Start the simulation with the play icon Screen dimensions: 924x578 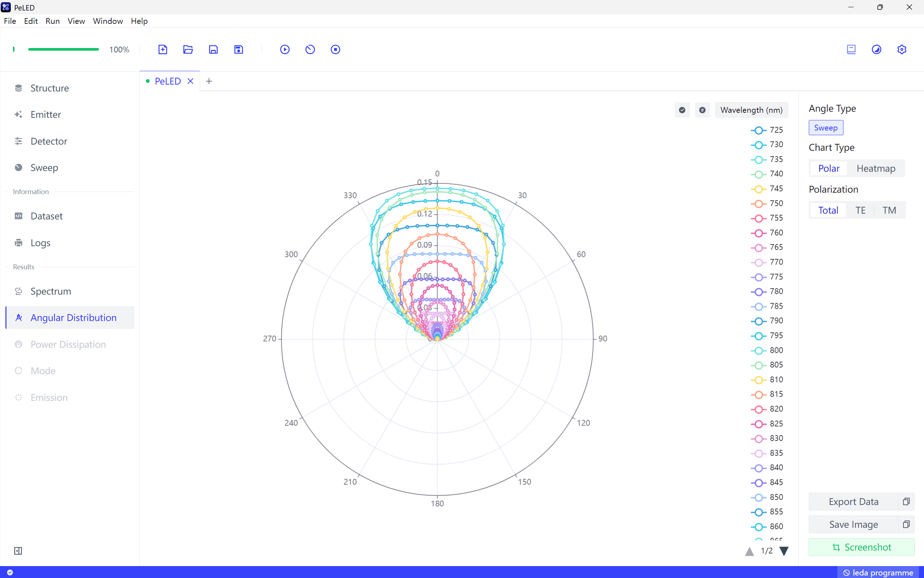285,49
